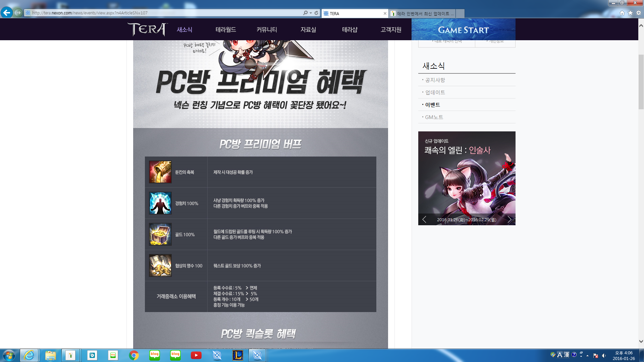The image size is (644, 362).
Task: Click the page scrollbar down arrow
Action: pos(641,342)
